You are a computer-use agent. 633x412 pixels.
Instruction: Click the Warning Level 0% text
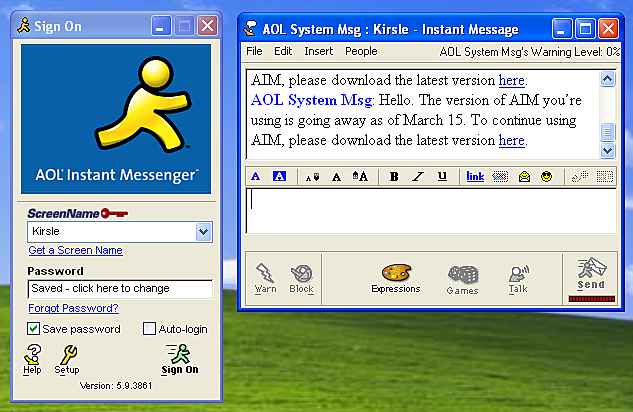click(530, 52)
